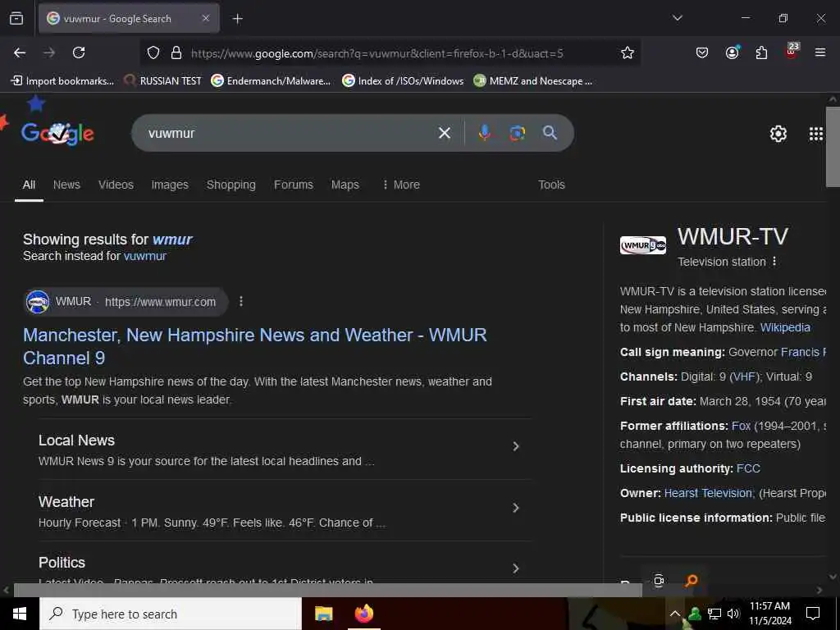Image resolution: width=840 pixels, height=630 pixels.
Task: Select the All results tab
Action: coord(29,185)
